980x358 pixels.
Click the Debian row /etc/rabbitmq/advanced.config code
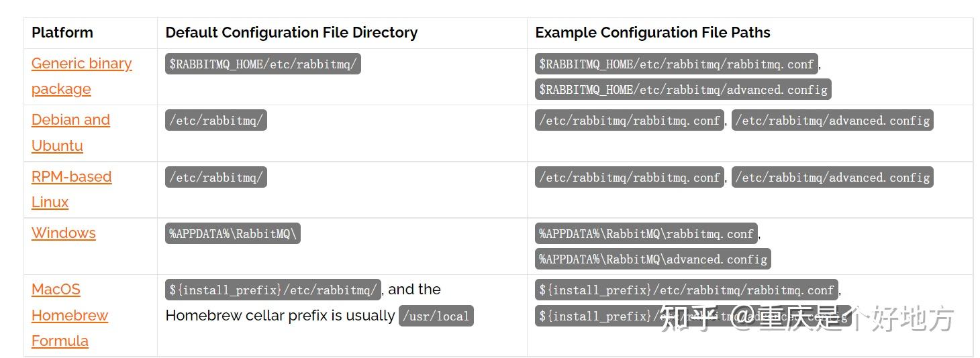pos(832,121)
